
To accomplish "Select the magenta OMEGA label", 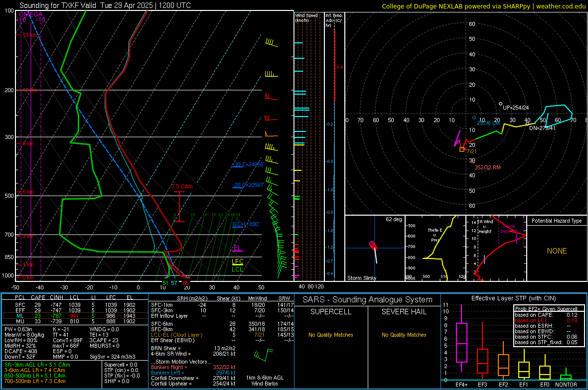I will (31, 14).
